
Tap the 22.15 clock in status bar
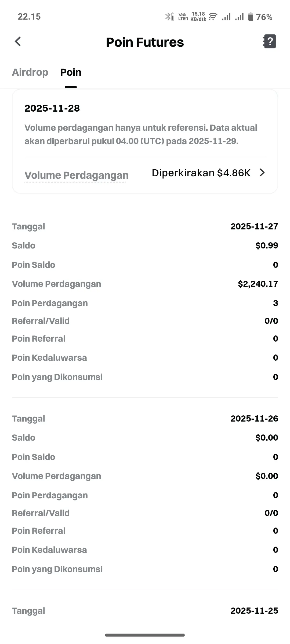click(x=29, y=17)
